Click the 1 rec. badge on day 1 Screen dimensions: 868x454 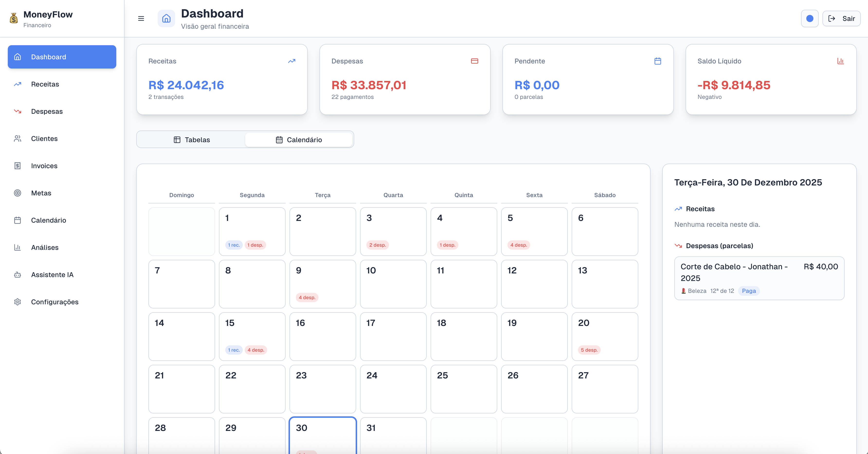tap(234, 245)
